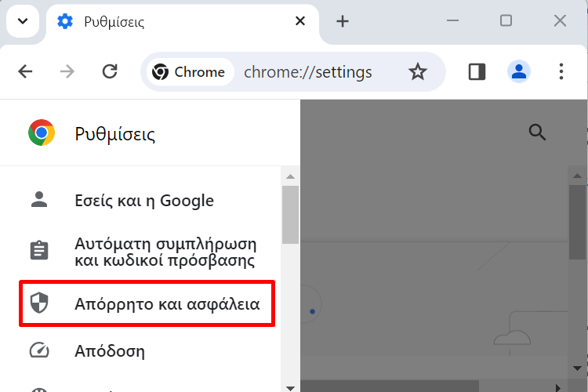Focus address bar showing chrome://settings

coord(308,72)
